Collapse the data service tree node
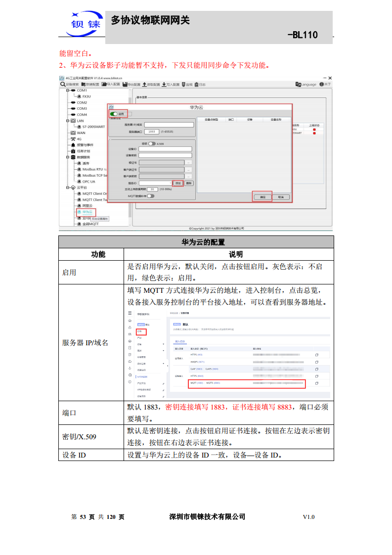This screenshot has height=555, width=392. (x=68, y=157)
